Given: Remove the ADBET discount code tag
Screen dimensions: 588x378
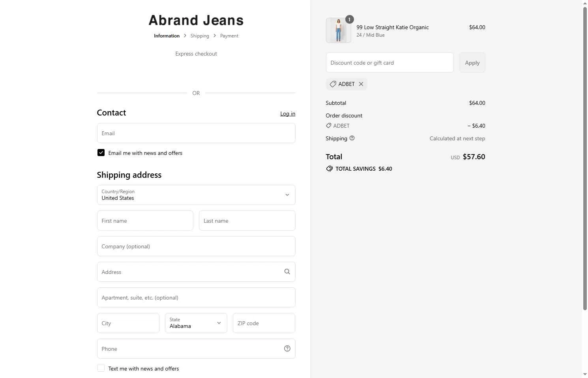Looking at the screenshot, I should click(x=361, y=84).
